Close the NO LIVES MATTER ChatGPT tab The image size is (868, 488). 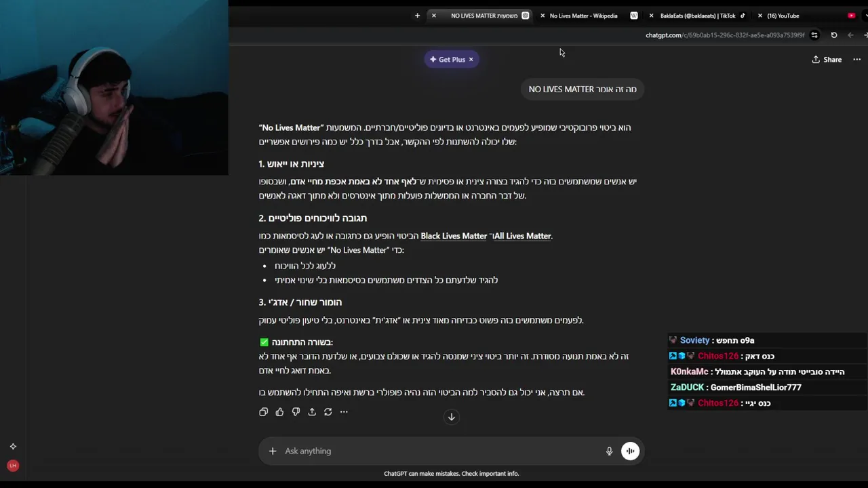tap(434, 16)
